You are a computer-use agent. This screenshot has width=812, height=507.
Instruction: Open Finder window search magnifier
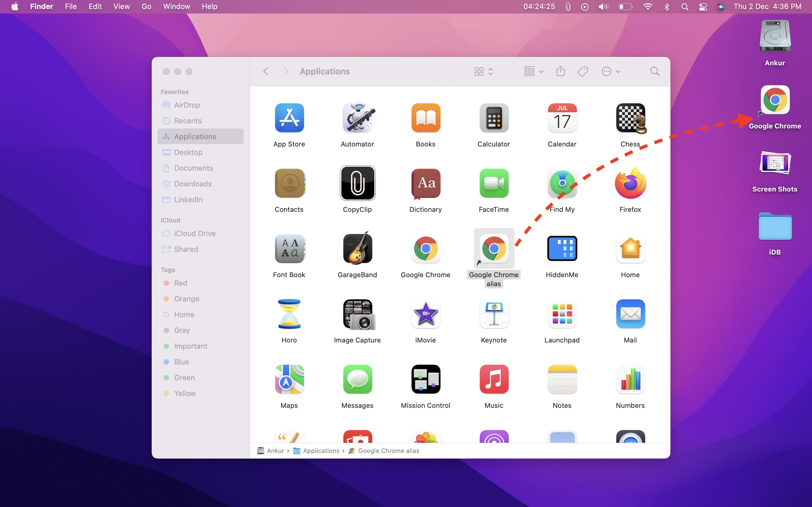(655, 71)
